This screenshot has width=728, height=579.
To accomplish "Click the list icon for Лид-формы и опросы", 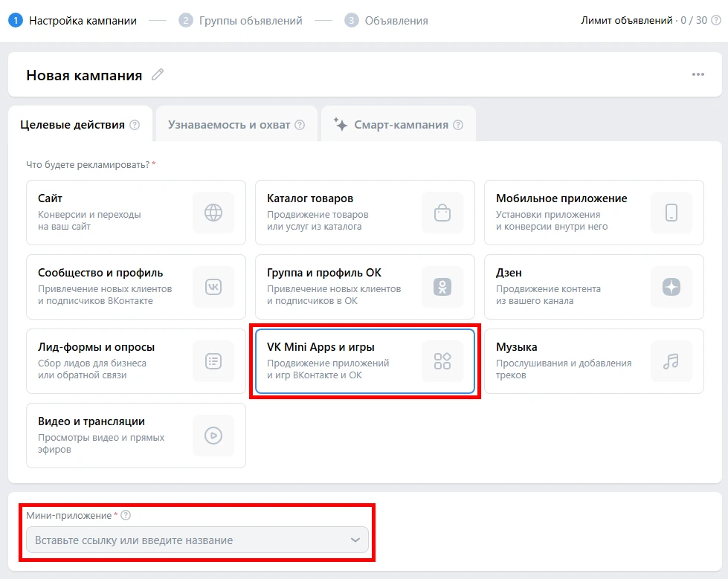I will click(x=213, y=361).
